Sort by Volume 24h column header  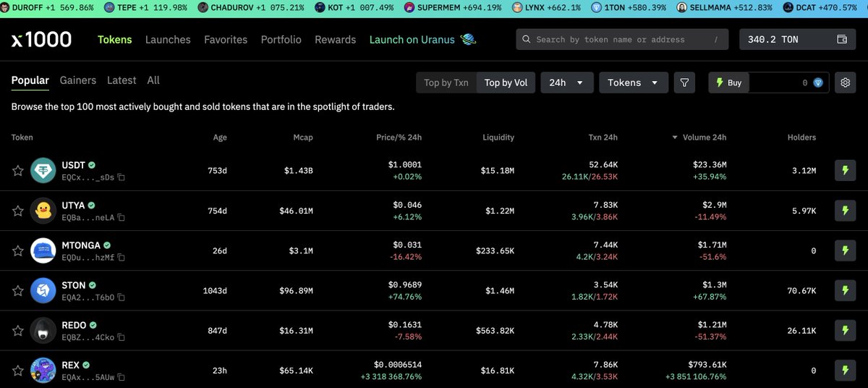pyautogui.click(x=699, y=138)
